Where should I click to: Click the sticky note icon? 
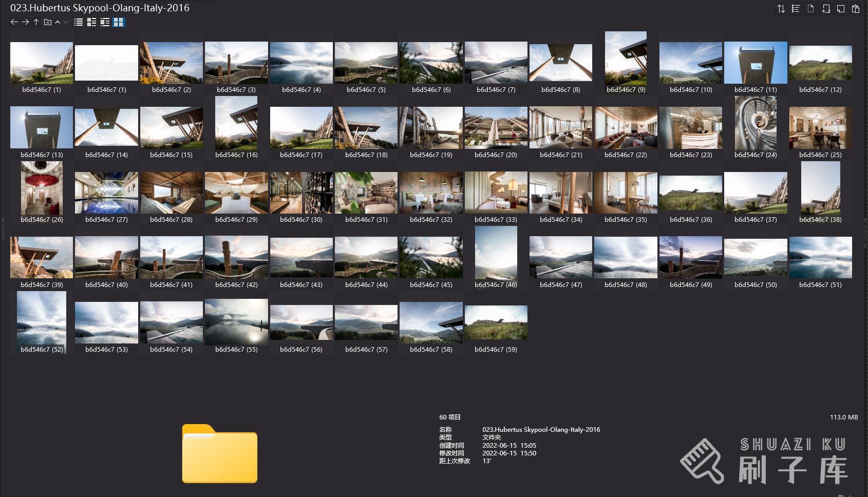[x=840, y=9]
